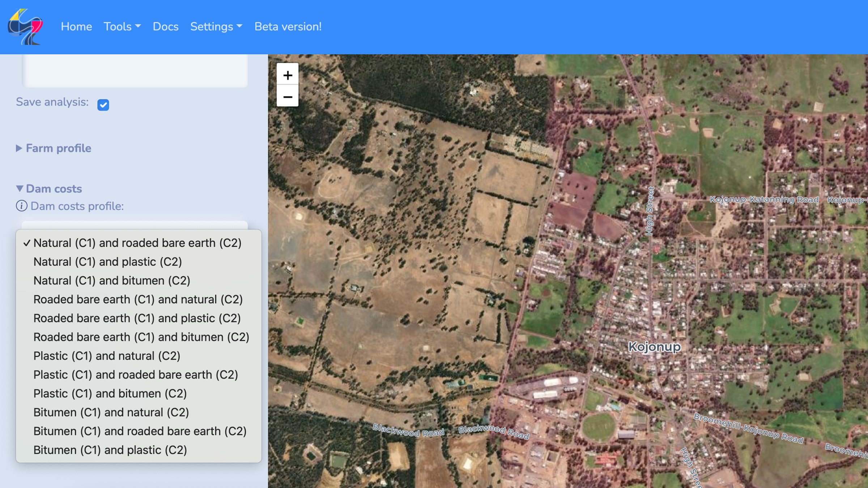Pick Plastic (C1) and roaded bare earth (C2)
Screen dimensions: 868x488
[x=139, y=374]
